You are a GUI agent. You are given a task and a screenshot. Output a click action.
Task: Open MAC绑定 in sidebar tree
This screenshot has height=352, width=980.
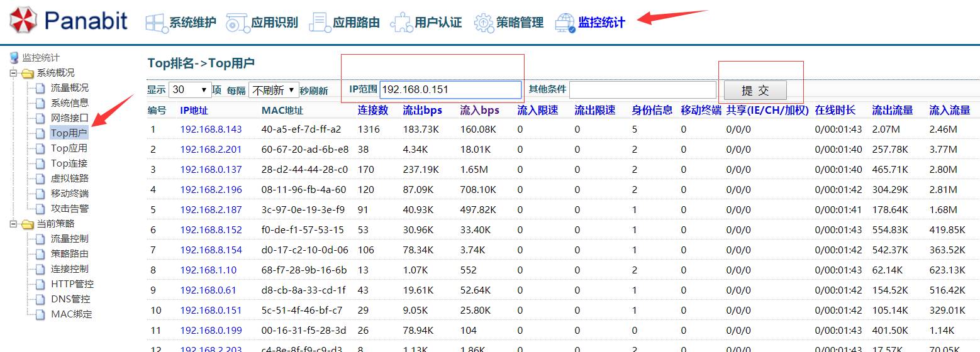click(72, 314)
